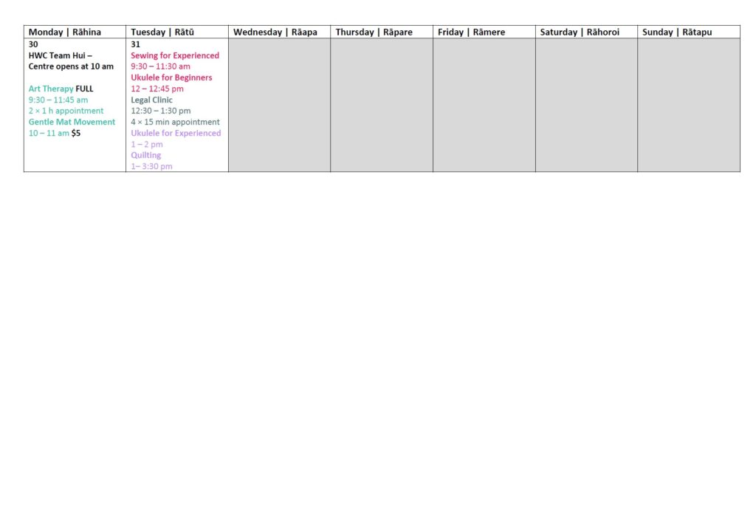The image size is (756, 532).
Task: Select the Art Therapy class title
Action: click(x=51, y=89)
